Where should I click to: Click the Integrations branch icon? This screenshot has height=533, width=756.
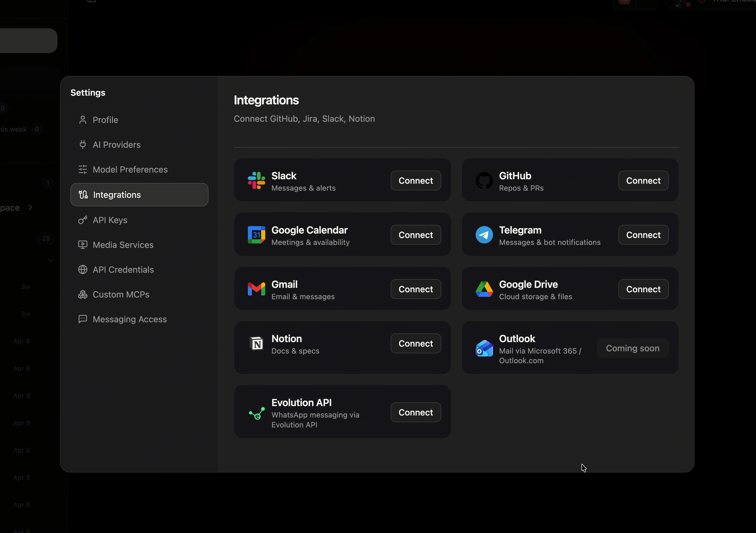click(x=83, y=195)
